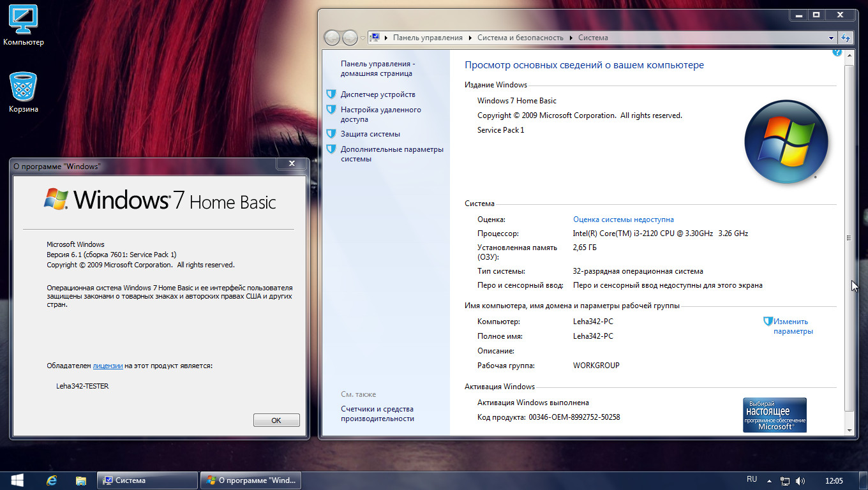Expand the arrow after Система и безопасность breadcrumb
The width and height of the screenshot is (868, 490).
point(571,38)
